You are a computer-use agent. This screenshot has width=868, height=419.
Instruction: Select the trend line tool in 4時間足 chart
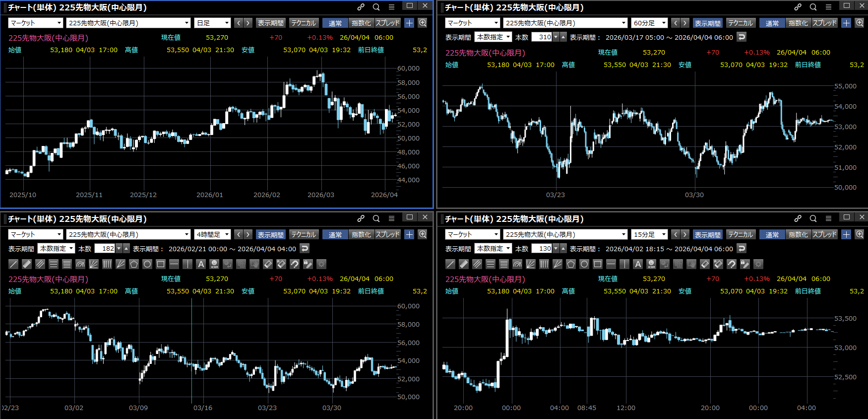point(13,264)
